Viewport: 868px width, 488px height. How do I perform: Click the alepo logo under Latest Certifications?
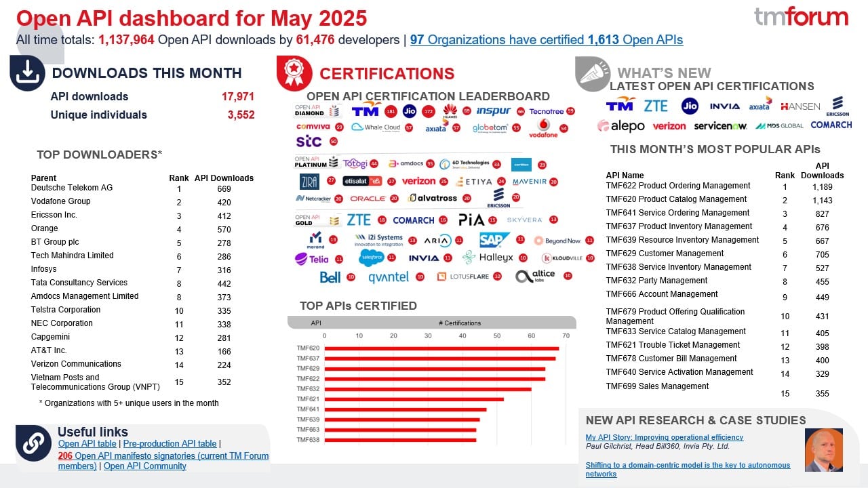[620, 126]
